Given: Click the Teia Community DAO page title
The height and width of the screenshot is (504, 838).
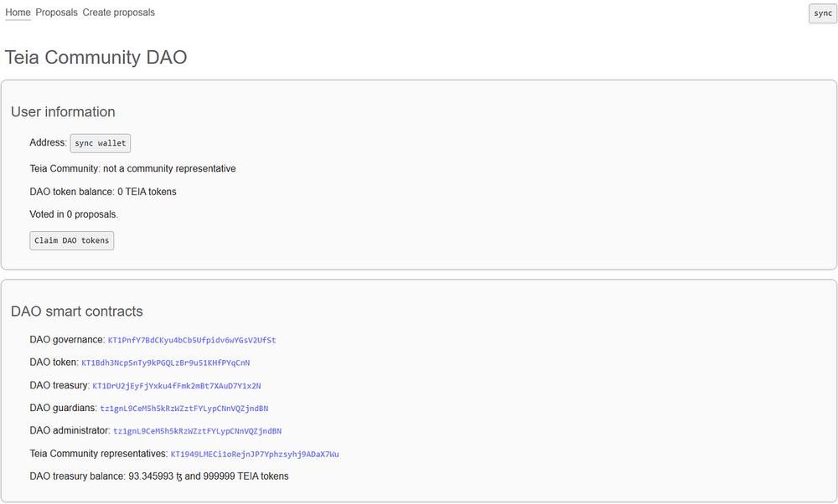Looking at the screenshot, I should point(96,58).
